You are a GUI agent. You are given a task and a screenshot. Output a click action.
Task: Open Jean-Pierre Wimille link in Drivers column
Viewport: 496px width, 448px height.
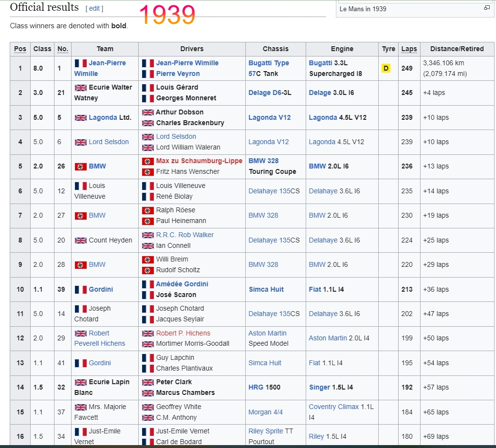(x=187, y=63)
